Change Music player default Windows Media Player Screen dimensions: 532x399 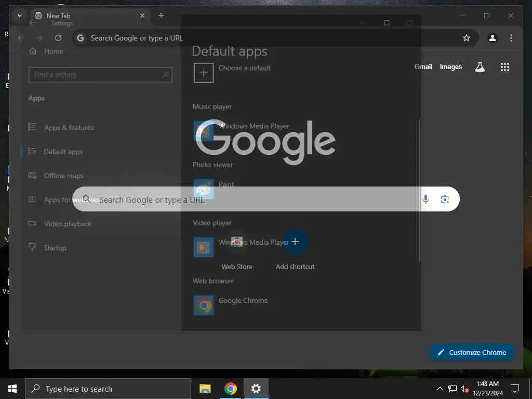pos(242,130)
